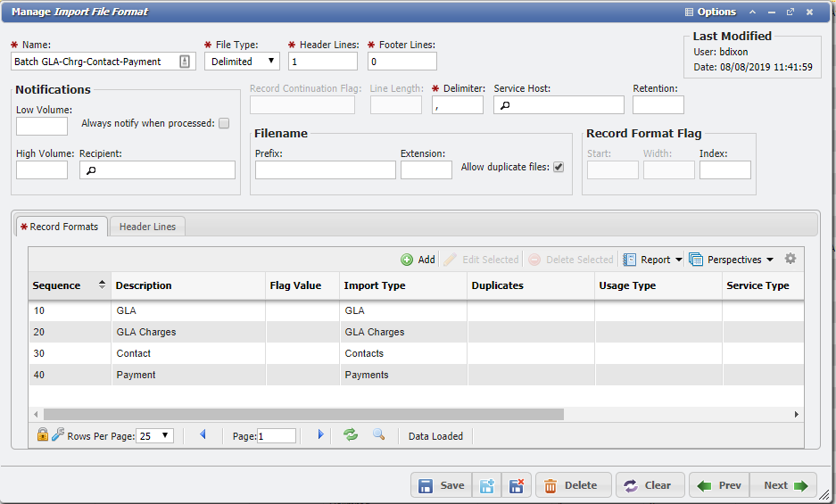
Task: Go to the previous grid page arrow
Action: pyautogui.click(x=203, y=435)
